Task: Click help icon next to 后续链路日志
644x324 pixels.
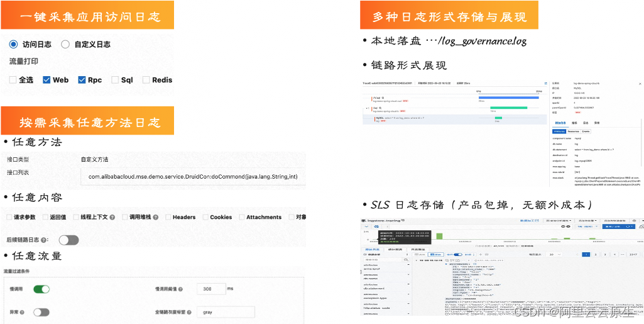Action: point(45,240)
